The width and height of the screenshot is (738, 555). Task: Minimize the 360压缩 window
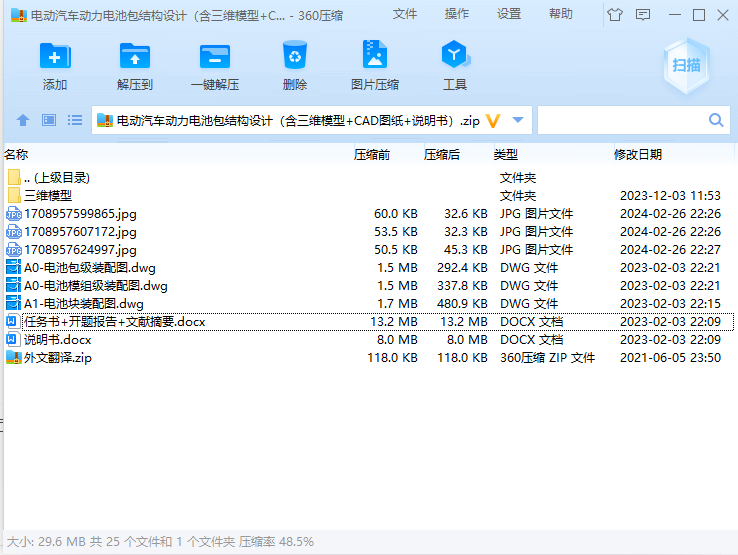[674, 15]
